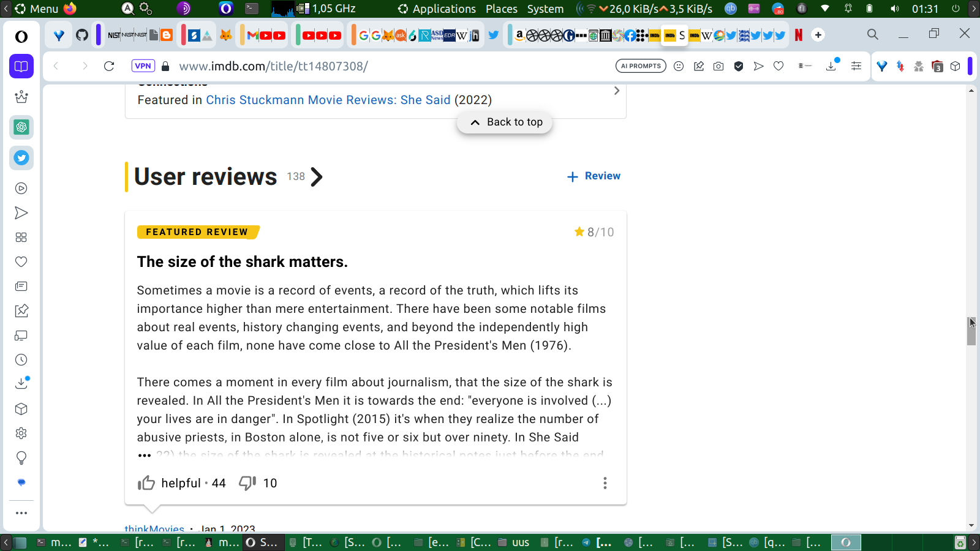Viewport: 980px width, 551px height.
Task: Open History clock icon in sidebar
Action: (21, 360)
